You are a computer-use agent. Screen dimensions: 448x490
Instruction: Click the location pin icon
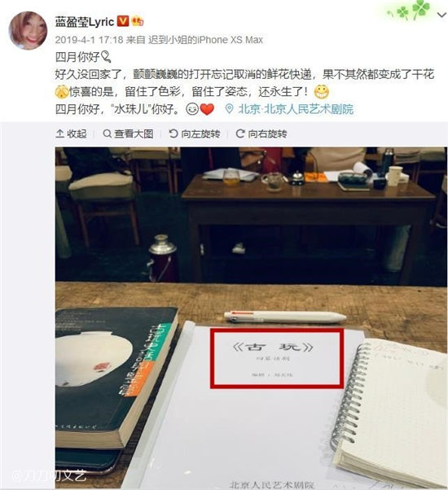(229, 109)
